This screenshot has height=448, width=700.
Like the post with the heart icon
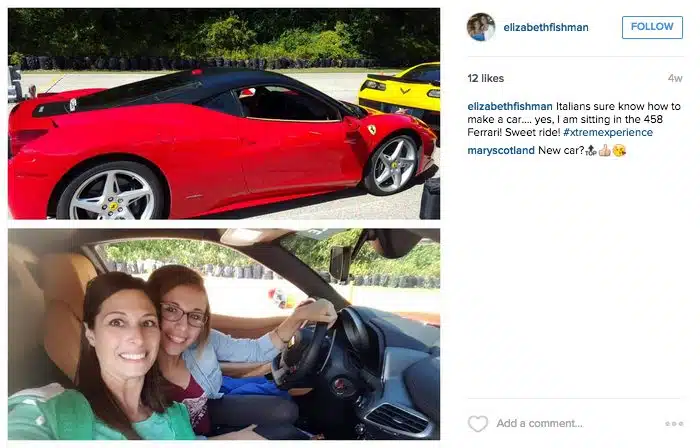[x=478, y=423]
